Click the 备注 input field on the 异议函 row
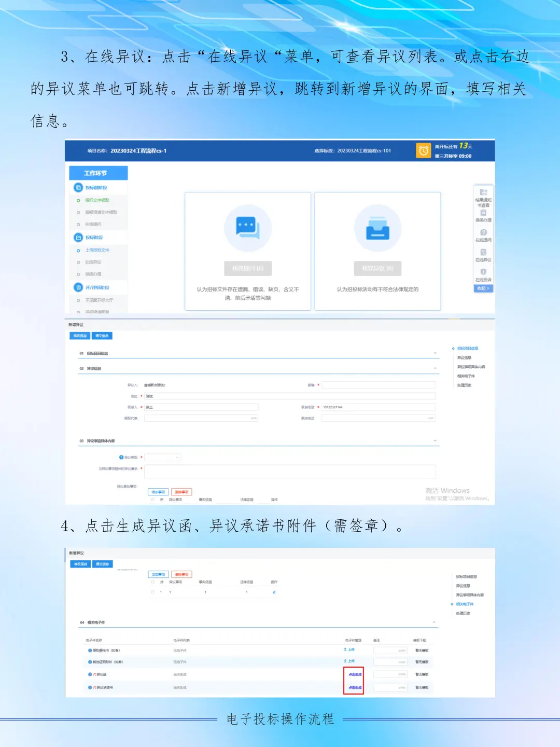This screenshot has width=560, height=747. pyautogui.click(x=390, y=674)
